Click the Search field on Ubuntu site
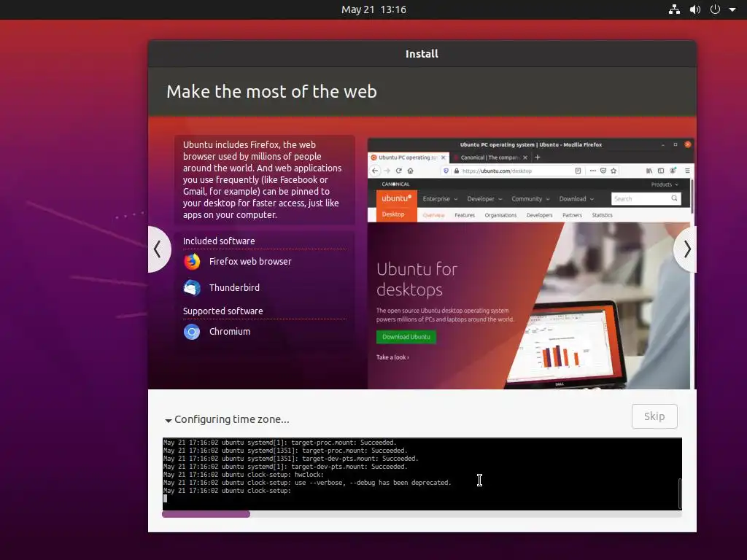This screenshot has height=560, width=747. (646, 199)
